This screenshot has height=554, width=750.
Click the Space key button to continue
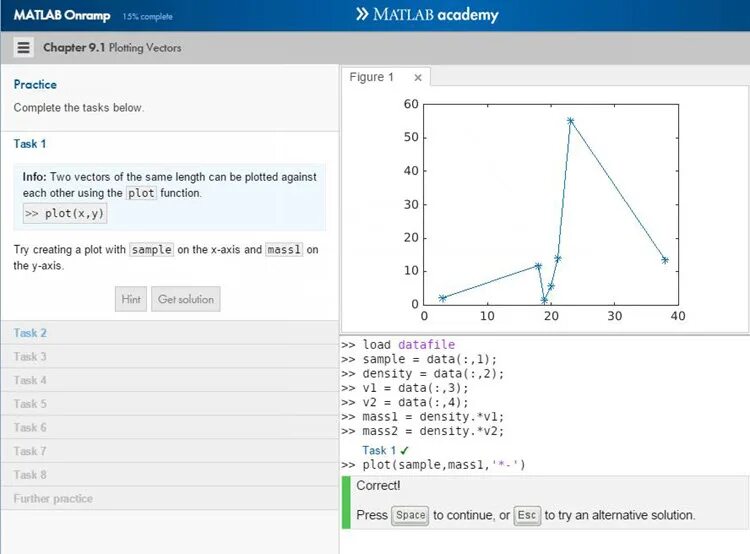[410, 515]
